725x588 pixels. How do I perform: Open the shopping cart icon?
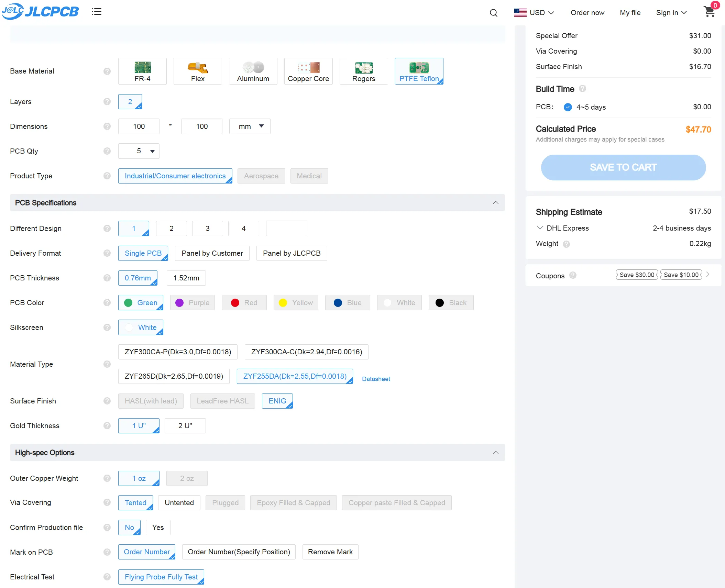pyautogui.click(x=710, y=11)
